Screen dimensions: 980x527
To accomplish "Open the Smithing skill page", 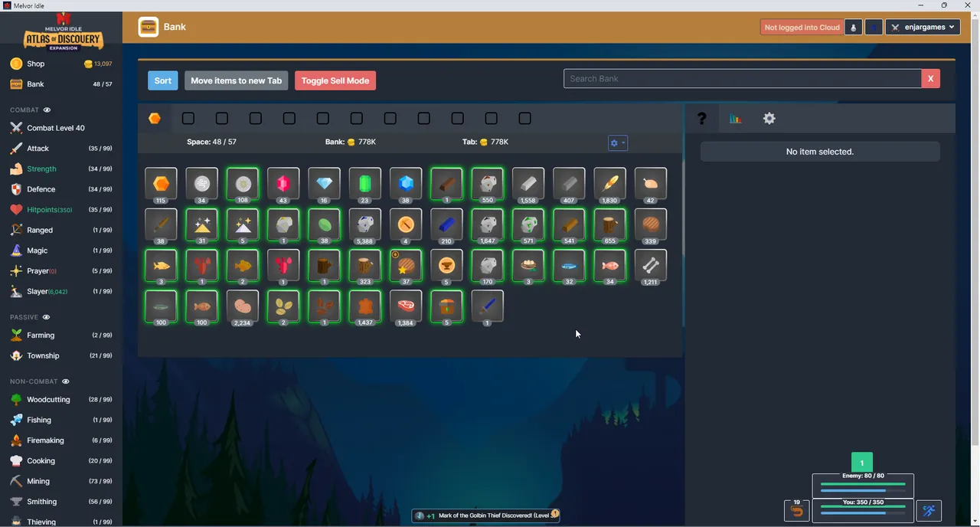I will click(61, 502).
